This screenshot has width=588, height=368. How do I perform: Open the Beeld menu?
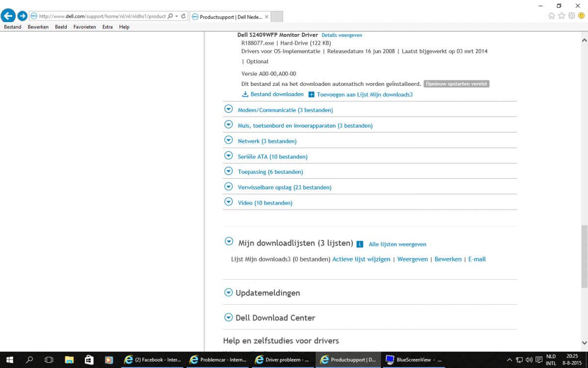tap(61, 27)
